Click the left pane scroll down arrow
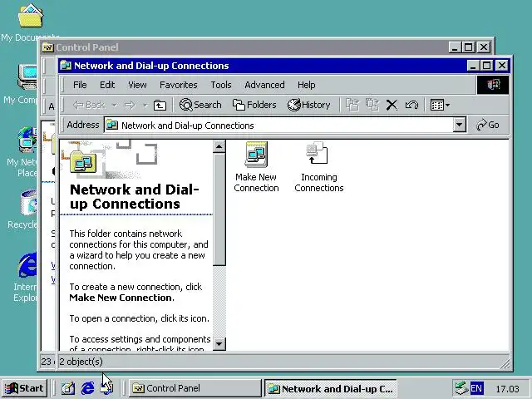This screenshot has width=532, height=399. 219,344
